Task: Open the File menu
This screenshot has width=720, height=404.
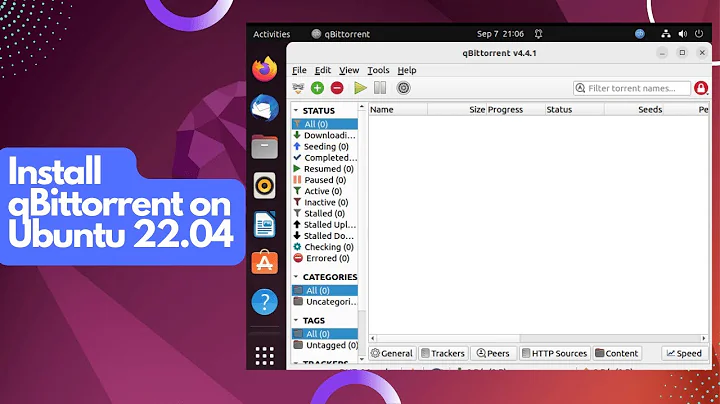Action: (299, 70)
